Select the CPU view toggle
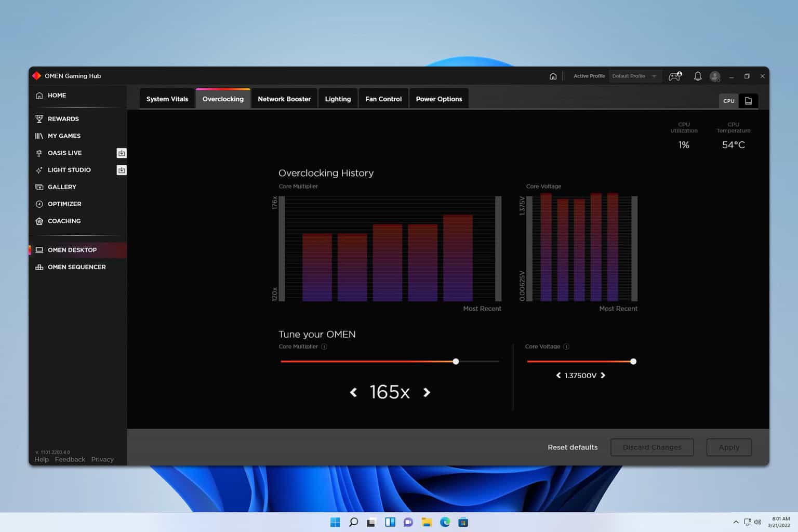Viewport: 798px width, 532px height. coord(729,101)
